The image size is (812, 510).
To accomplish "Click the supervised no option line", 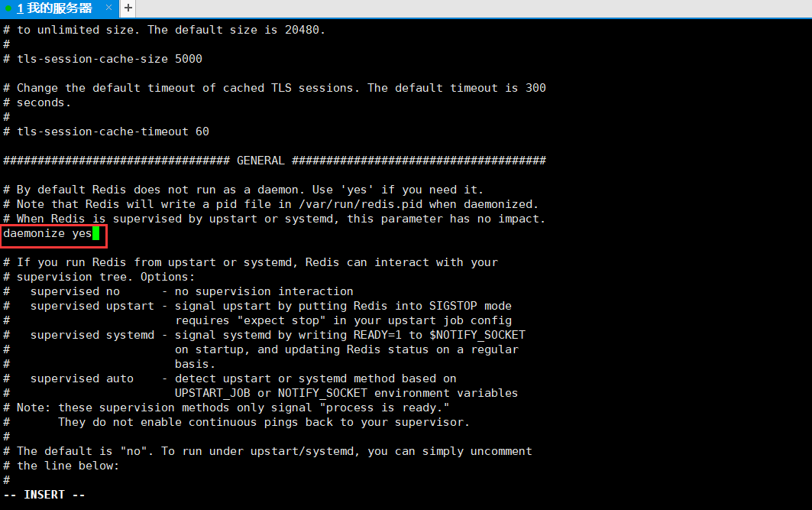I will click(x=191, y=291).
